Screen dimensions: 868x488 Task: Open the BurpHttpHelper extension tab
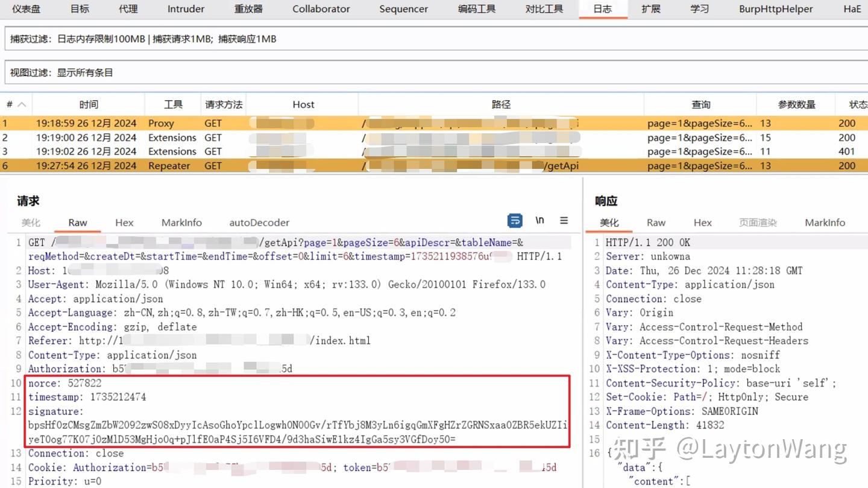point(775,9)
